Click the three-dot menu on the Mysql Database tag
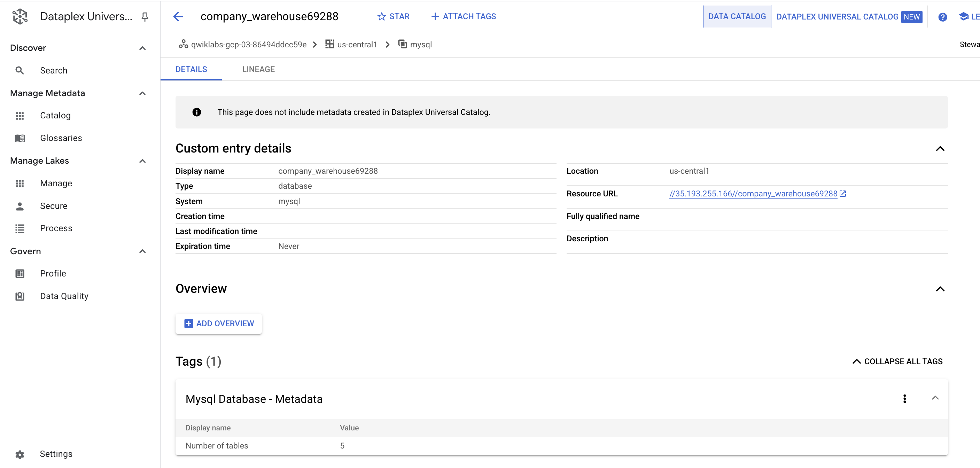 (x=904, y=398)
